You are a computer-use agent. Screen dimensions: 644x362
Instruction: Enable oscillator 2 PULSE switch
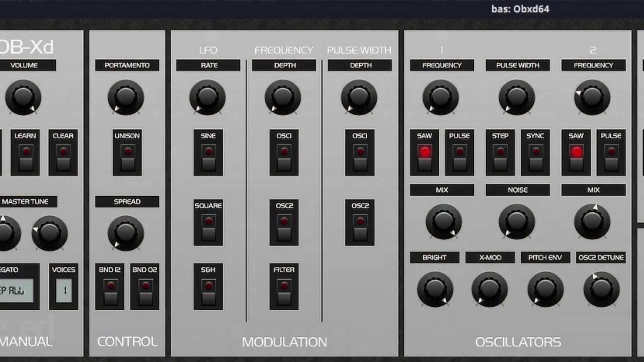click(x=611, y=158)
